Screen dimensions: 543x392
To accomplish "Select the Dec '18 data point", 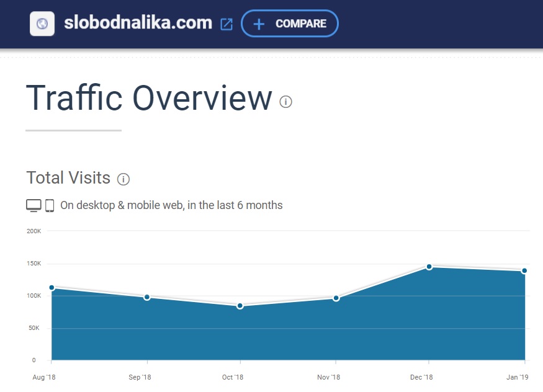I will (x=429, y=267).
